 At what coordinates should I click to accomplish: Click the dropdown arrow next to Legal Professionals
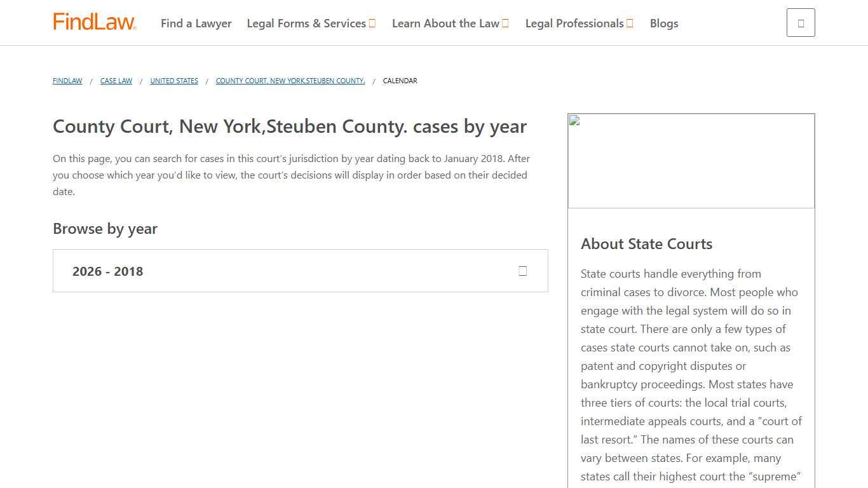[x=628, y=23]
